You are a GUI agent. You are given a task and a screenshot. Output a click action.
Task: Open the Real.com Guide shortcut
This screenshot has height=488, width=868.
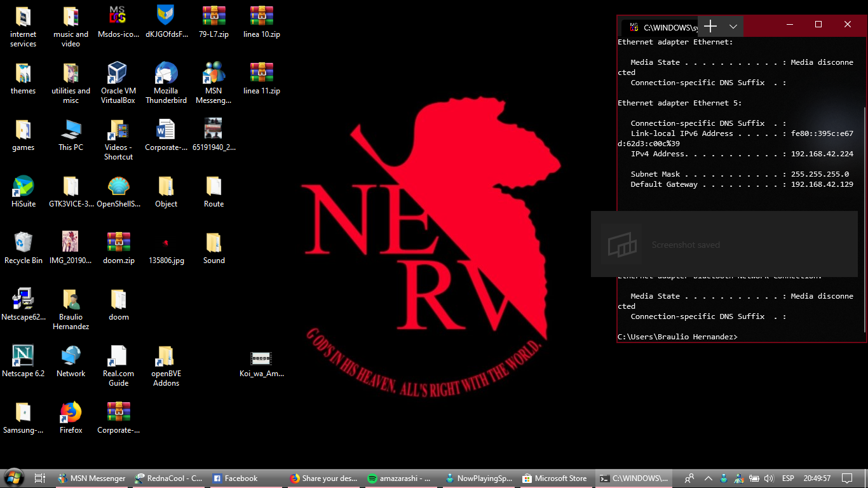tap(118, 355)
